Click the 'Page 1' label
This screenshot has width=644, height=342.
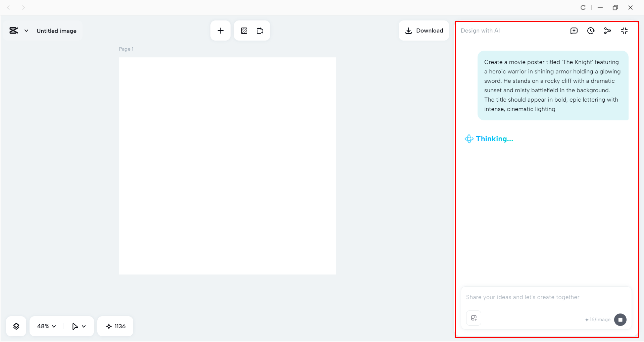coord(126,49)
